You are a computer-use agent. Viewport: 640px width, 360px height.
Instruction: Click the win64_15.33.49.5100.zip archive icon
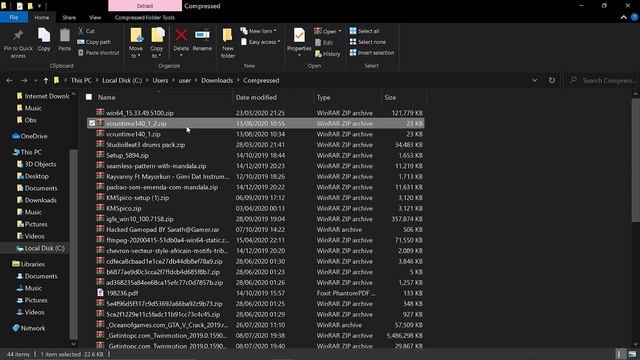tap(100, 112)
